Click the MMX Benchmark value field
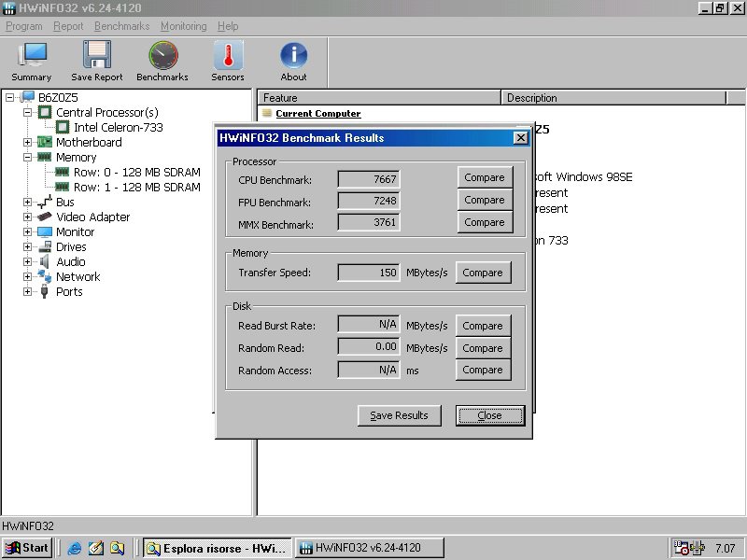 click(368, 222)
